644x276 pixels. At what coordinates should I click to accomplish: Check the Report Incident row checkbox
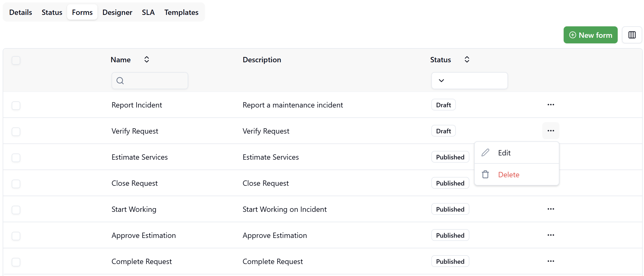click(x=16, y=105)
